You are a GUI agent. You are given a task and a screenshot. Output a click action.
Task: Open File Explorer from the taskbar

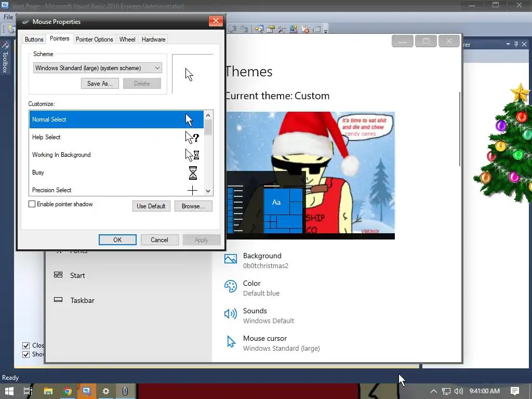click(x=48, y=391)
